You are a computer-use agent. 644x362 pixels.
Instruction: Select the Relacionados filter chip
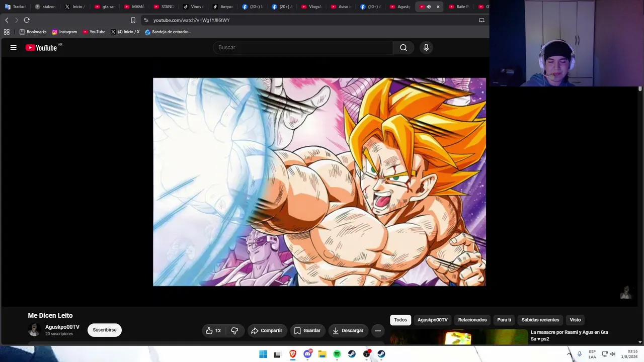[x=472, y=320]
